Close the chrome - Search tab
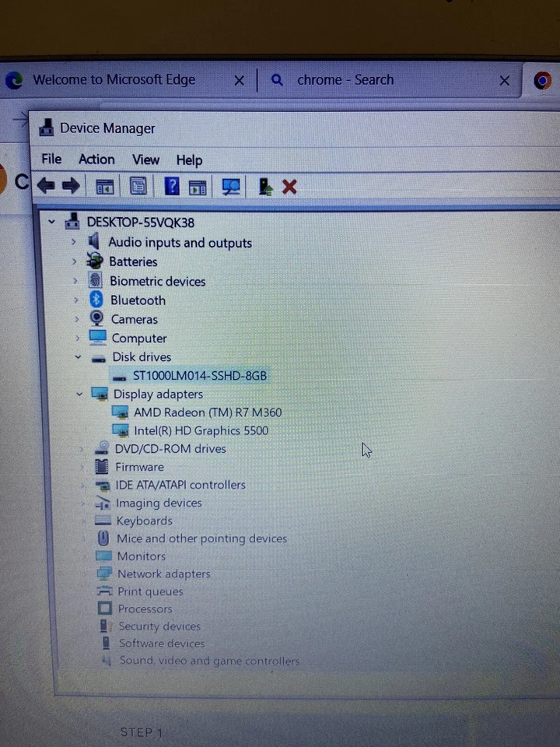 click(x=505, y=80)
